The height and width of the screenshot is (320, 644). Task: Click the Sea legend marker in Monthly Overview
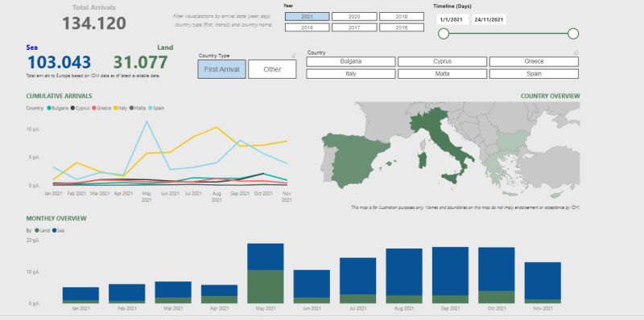coord(54,231)
